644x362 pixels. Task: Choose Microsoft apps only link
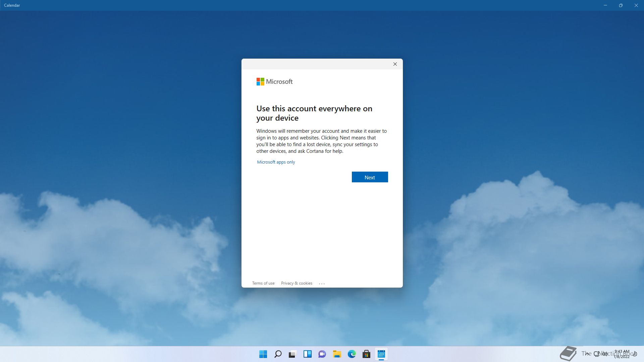point(276,162)
